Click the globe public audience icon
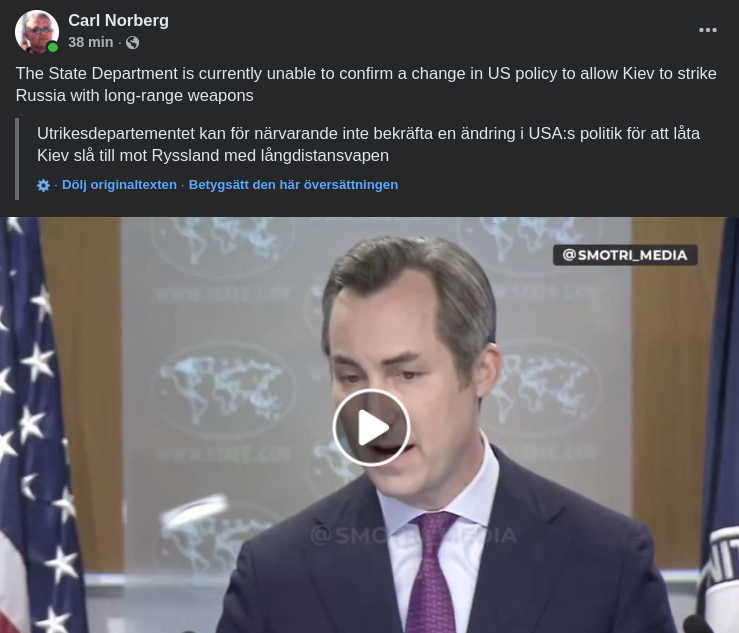 [x=132, y=42]
